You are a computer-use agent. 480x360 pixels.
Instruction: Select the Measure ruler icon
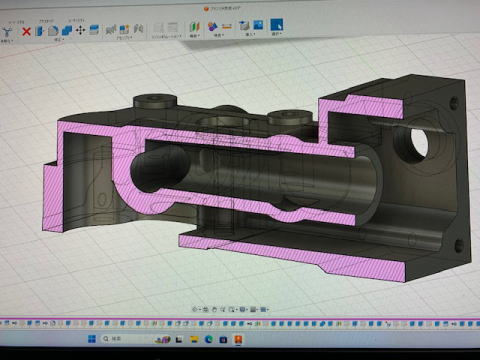tap(227, 26)
